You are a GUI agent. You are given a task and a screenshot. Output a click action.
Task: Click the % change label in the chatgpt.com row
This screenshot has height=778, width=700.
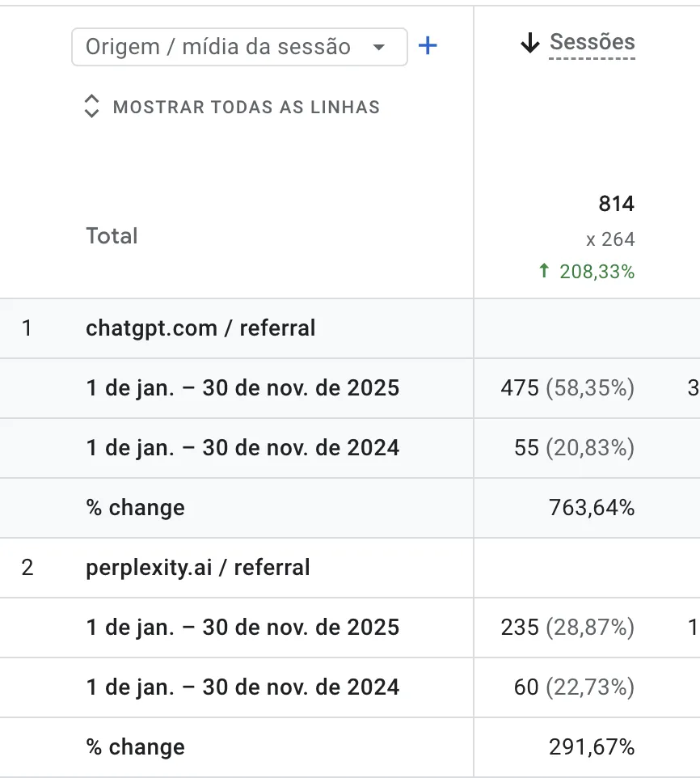pyautogui.click(x=136, y=507)
